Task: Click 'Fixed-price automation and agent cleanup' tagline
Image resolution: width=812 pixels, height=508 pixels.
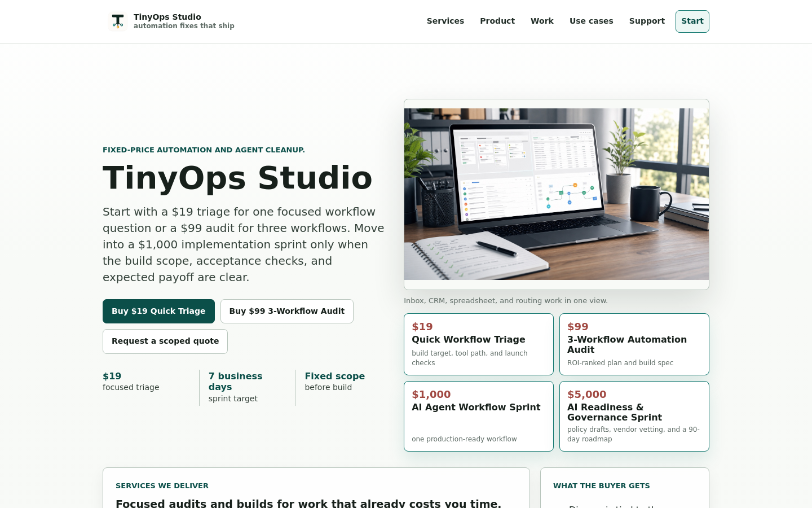Action: (204, 150)
